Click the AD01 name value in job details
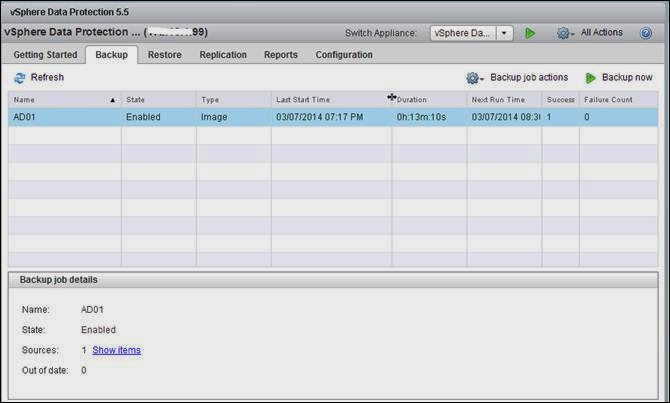 click(x=92, y=309)
